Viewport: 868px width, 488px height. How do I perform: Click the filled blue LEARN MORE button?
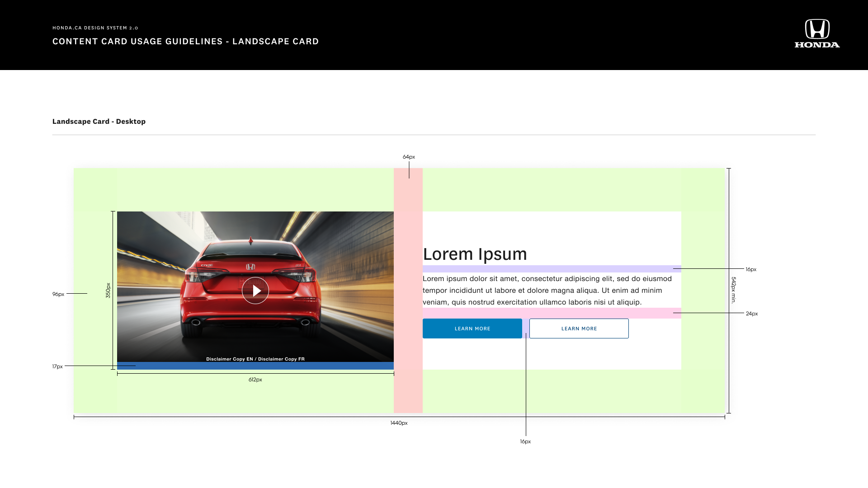pos(472,328)
